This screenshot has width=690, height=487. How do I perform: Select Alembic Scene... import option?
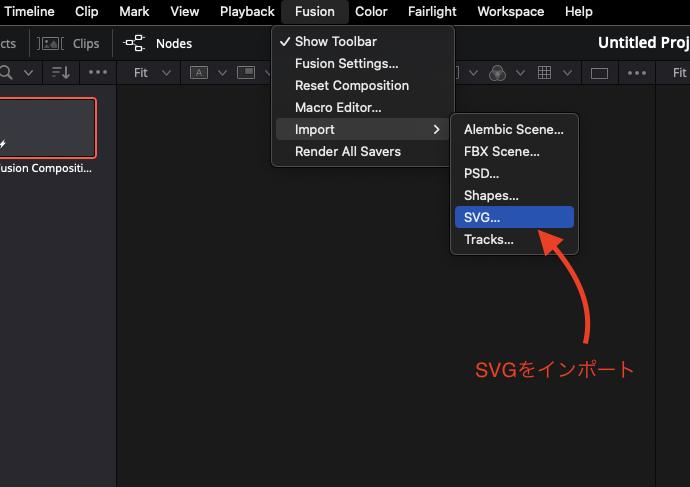coord(513,129)
